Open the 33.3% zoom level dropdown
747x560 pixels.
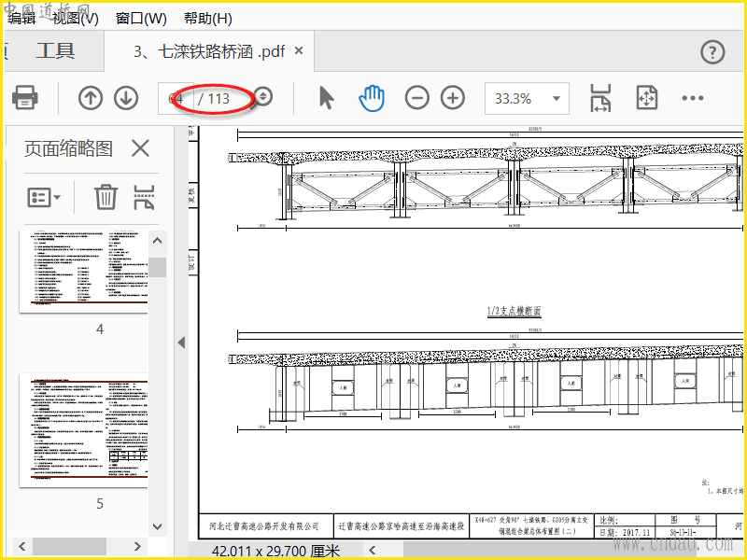(527, 99)
